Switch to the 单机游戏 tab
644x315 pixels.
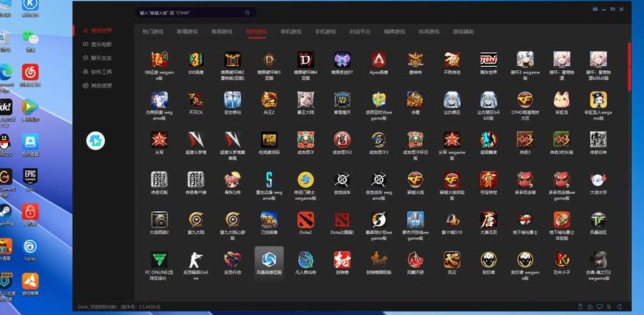click(291, 31)
